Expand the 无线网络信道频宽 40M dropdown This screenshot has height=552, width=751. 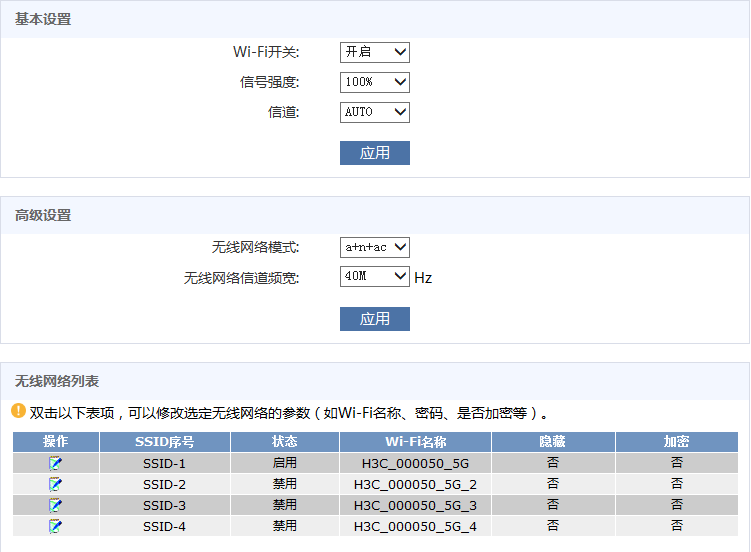(x=375, y=277)
